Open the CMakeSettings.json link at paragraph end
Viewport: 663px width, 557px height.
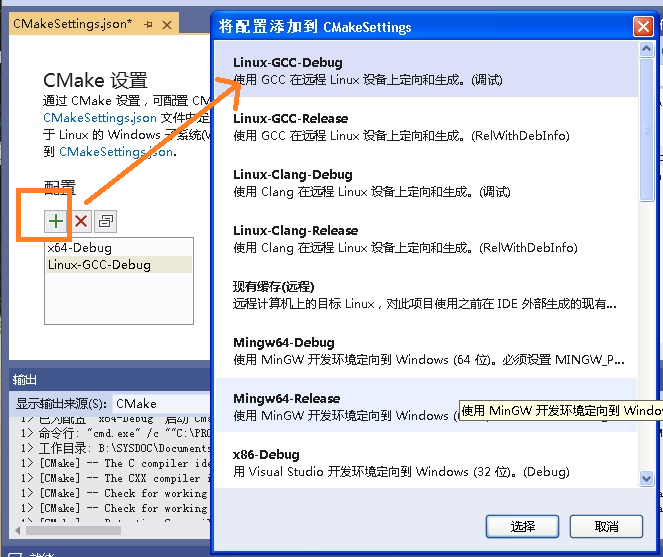116,152
